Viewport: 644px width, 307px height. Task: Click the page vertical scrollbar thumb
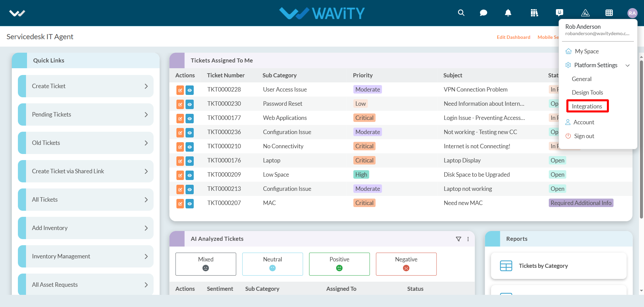[641, 139]
